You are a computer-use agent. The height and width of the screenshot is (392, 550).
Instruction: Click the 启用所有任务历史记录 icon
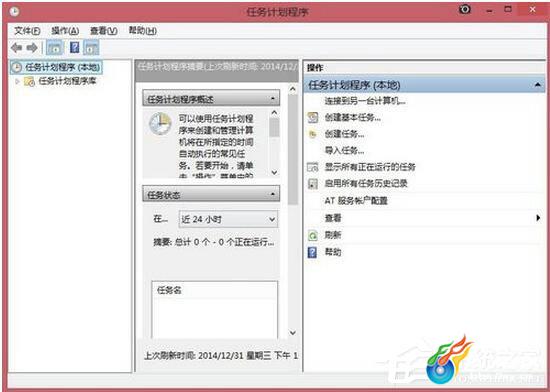click(313, 184)
